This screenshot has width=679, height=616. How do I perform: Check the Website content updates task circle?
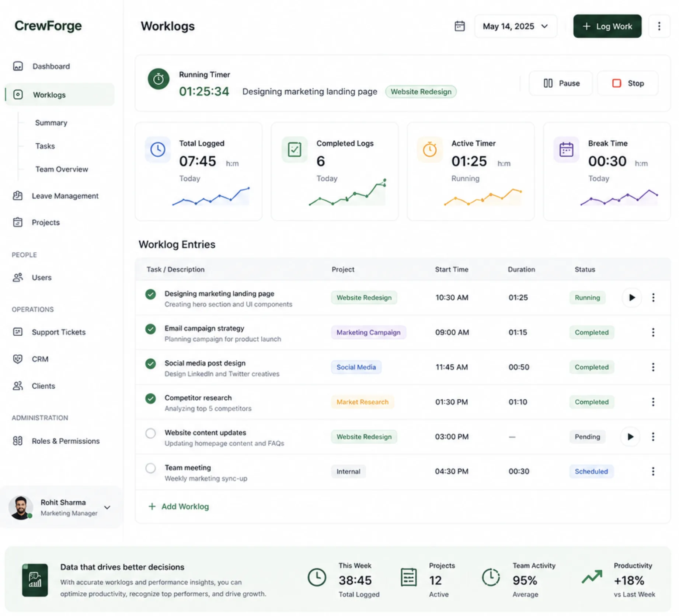150,433
